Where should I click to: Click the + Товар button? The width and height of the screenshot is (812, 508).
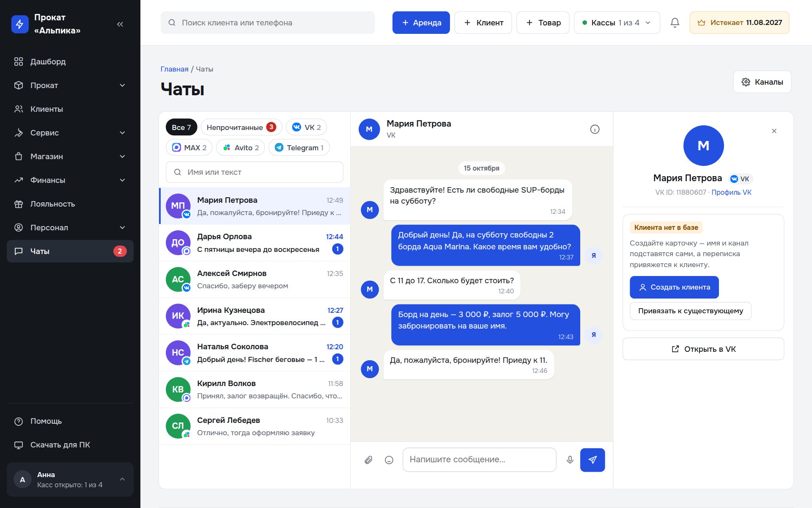[x=543, y=23]
